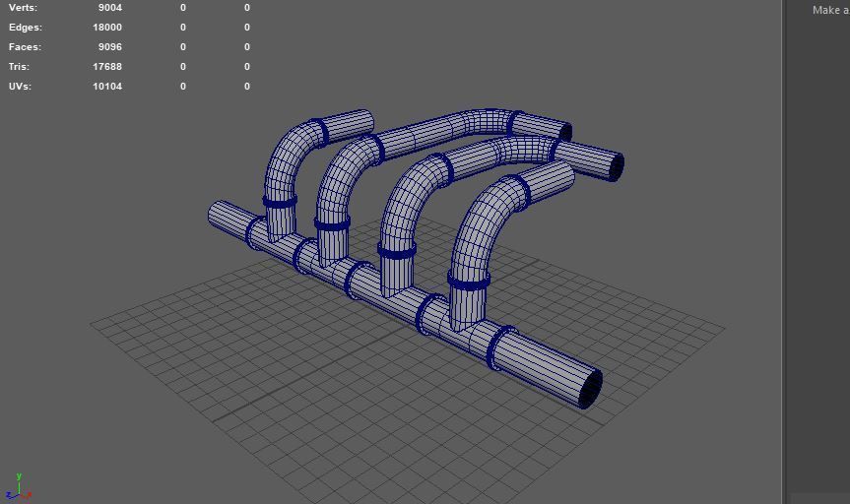Click the 'Edges:' label in the HUD
The image size is (850, 504).
[x=26, y=28]
